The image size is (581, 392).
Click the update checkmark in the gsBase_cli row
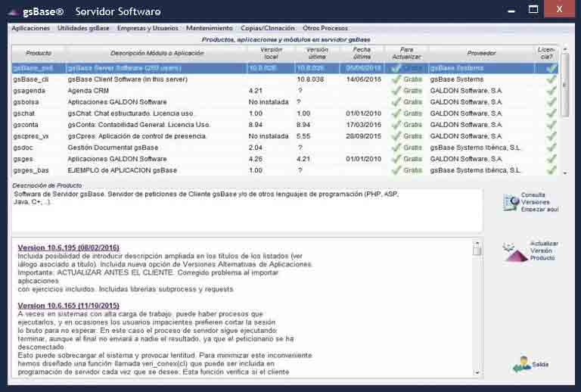pos(396,79)
